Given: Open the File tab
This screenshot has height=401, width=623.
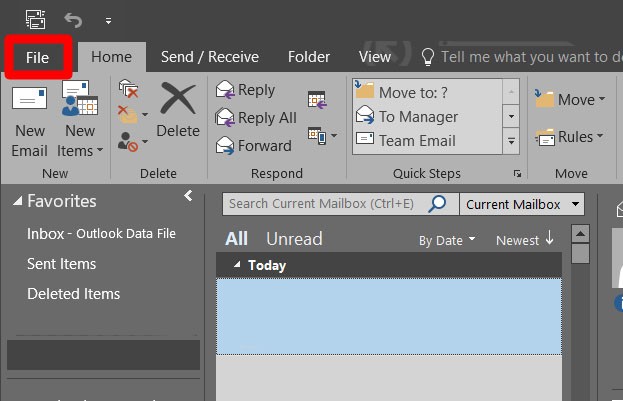Looking at the screenshot, I should [38, 58].
